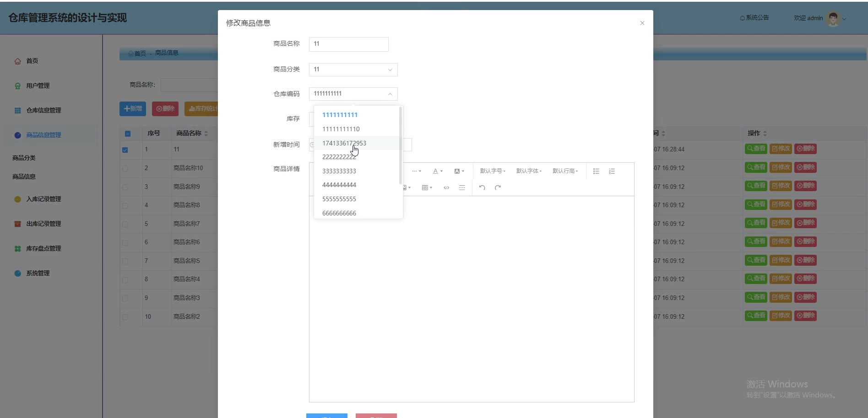868x418 pixels.
Task: Close the 修改商品信息 dialog with the X
Action: 642,23
